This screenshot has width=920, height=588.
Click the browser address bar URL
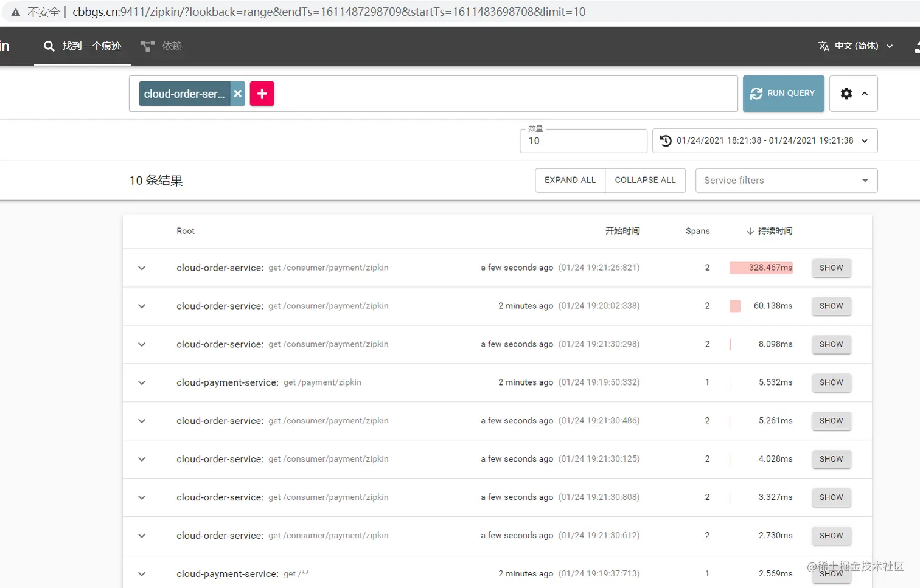(329, 12)
